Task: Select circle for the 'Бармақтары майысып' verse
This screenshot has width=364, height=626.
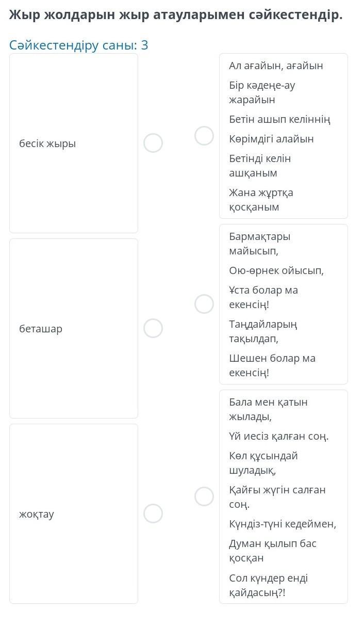Action: pyautogui.click(x=204, y=304)
